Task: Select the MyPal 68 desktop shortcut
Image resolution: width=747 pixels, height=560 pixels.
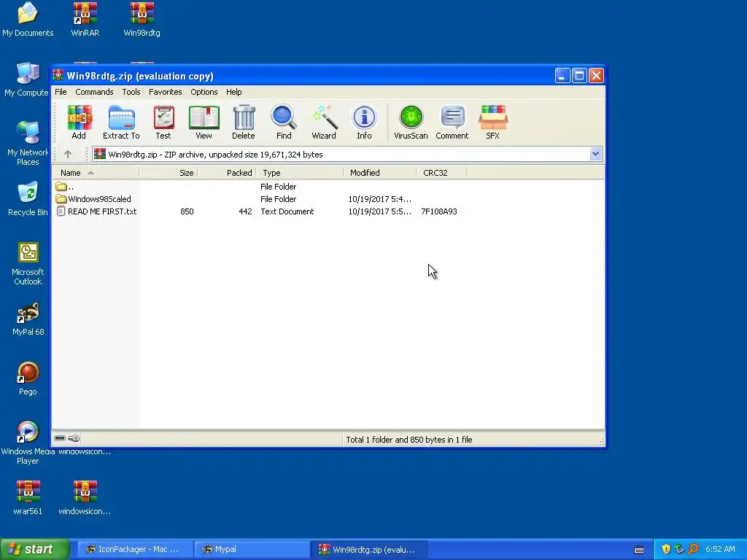Action: (28, 319)
